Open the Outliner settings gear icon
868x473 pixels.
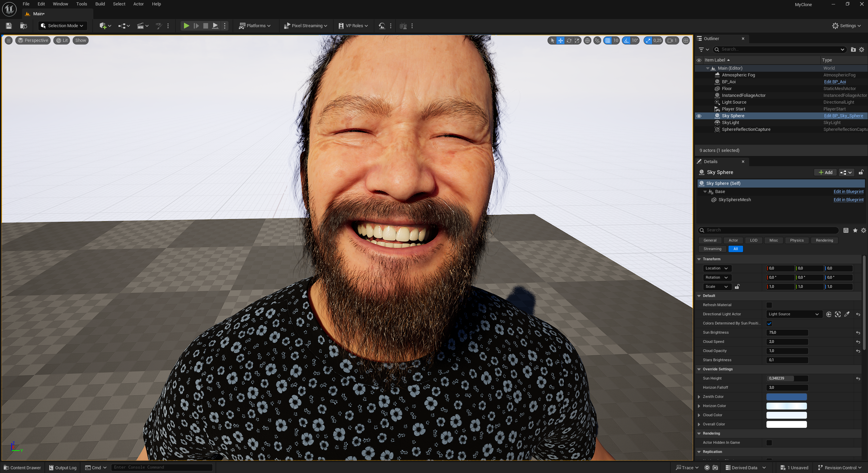tap(862, 50)
